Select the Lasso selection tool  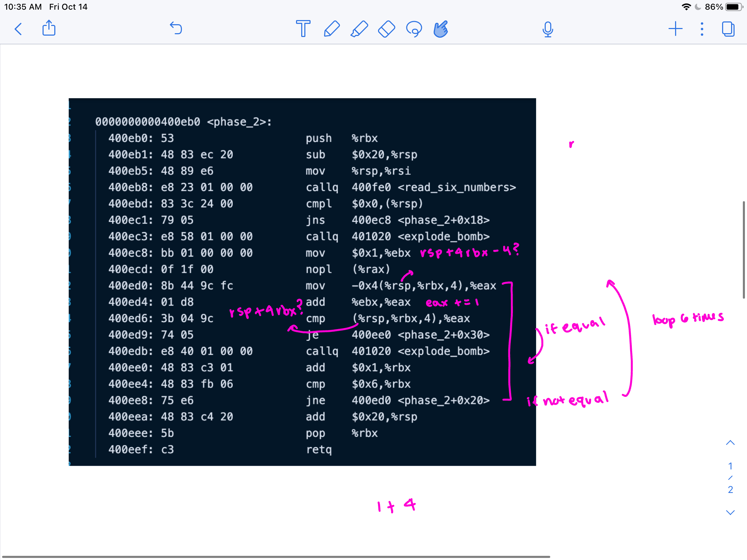(414, 29)
